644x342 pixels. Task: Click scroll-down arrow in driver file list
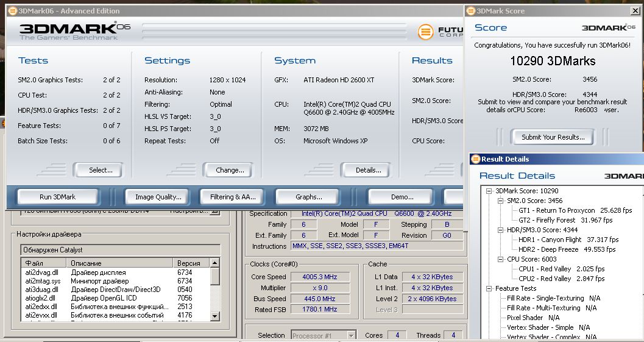[x=215, y=316]
